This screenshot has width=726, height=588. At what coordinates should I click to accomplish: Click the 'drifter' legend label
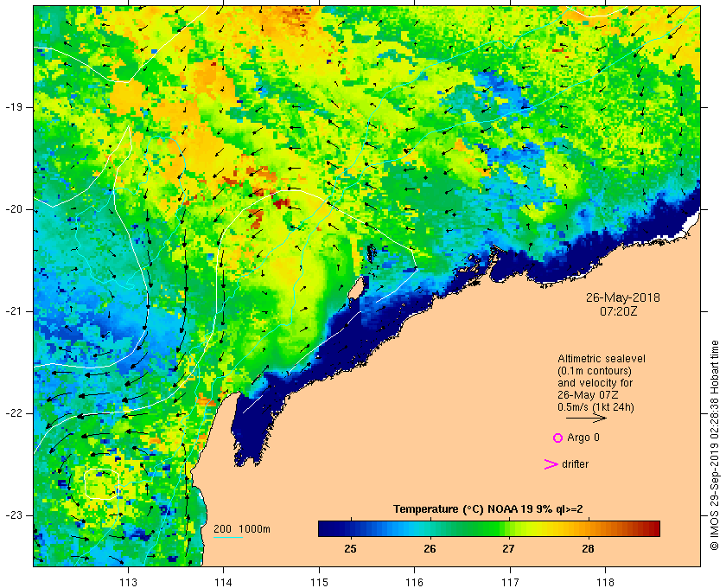(x=575, y=464)
